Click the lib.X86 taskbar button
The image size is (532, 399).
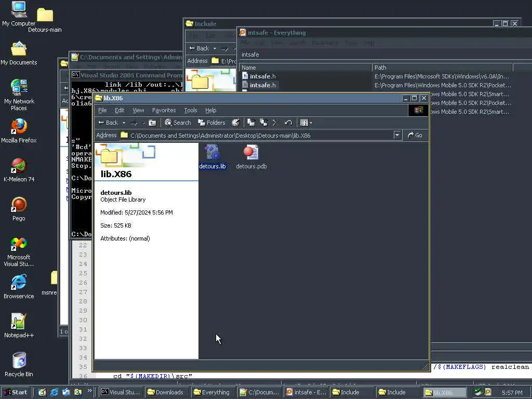tap(445, 392)
